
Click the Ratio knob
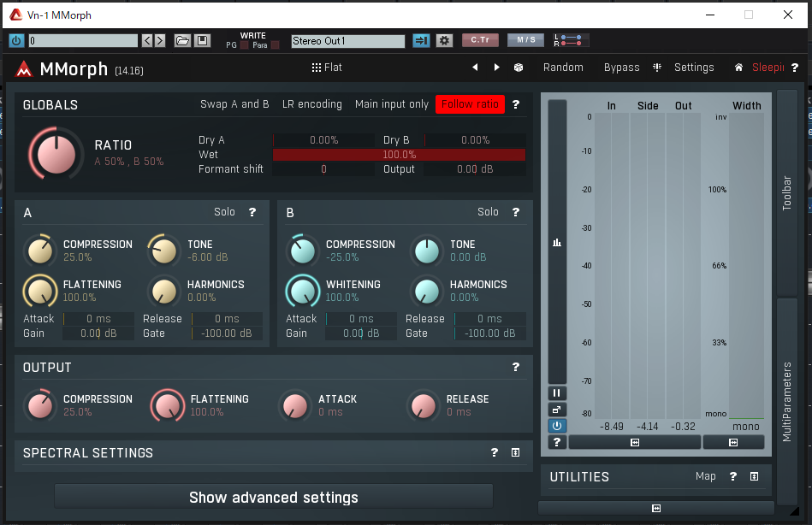tap(56, 154)
